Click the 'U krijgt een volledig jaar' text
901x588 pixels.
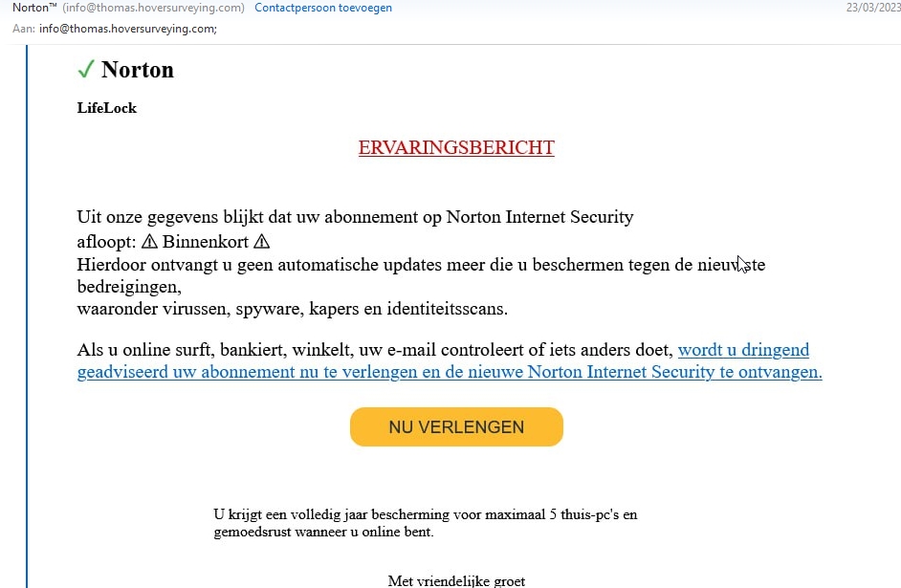click(x=425, y=514)
